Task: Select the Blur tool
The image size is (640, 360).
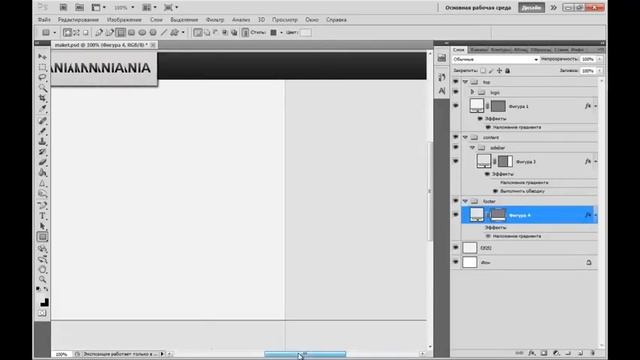Action: [42, 183]
